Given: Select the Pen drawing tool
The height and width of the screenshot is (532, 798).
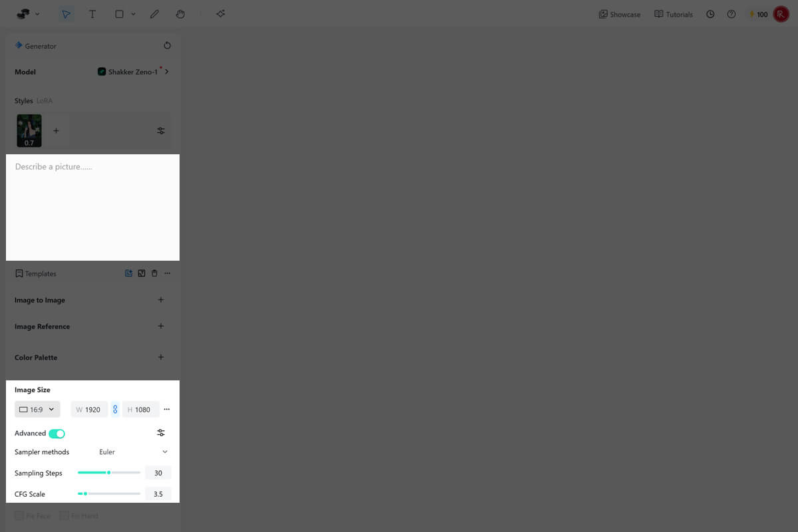Looking at the screenshot, I should [x=154, y=14].
